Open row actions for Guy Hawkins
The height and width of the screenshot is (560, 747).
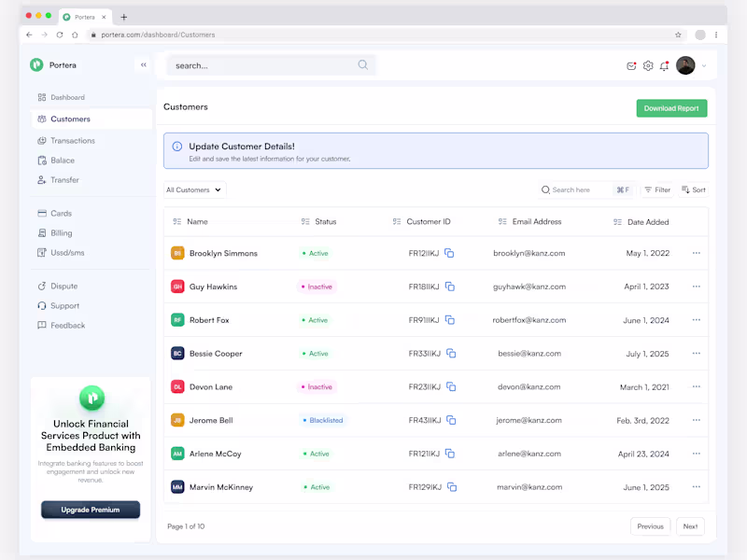pos(696,287)
